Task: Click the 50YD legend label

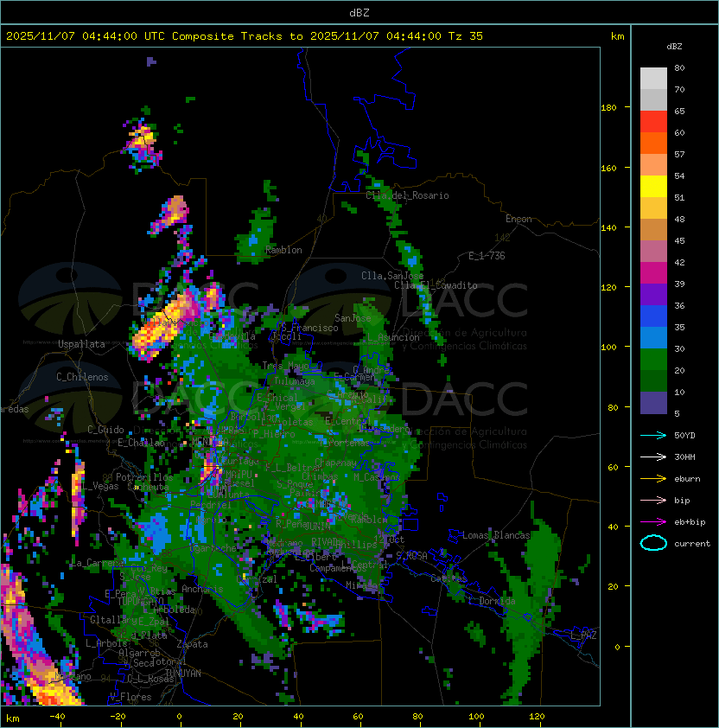Action: 684,435
